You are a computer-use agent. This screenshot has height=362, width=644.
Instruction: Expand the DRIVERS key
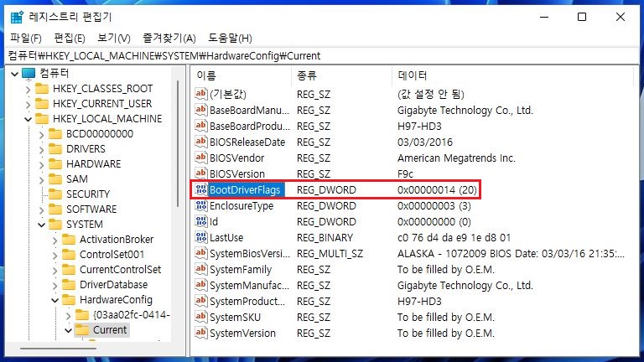(41, 149)
